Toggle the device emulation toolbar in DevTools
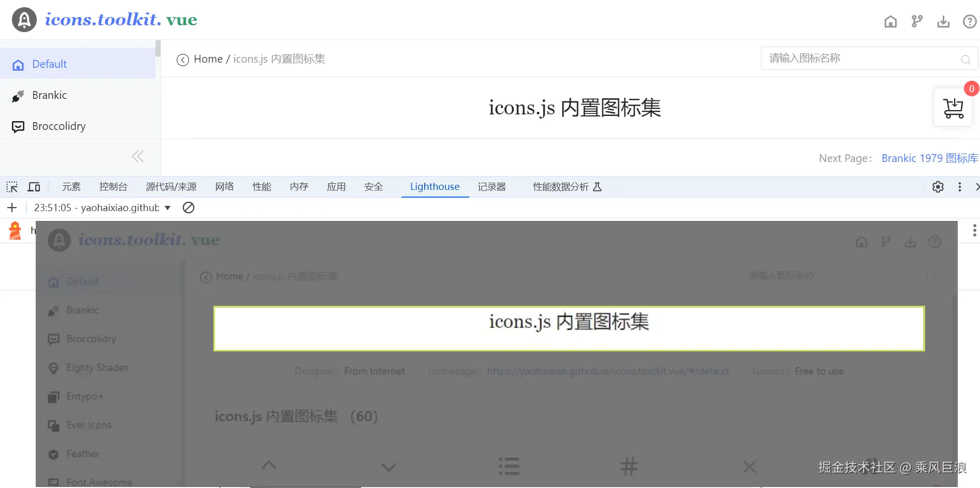980x488 pixels. 34,186
